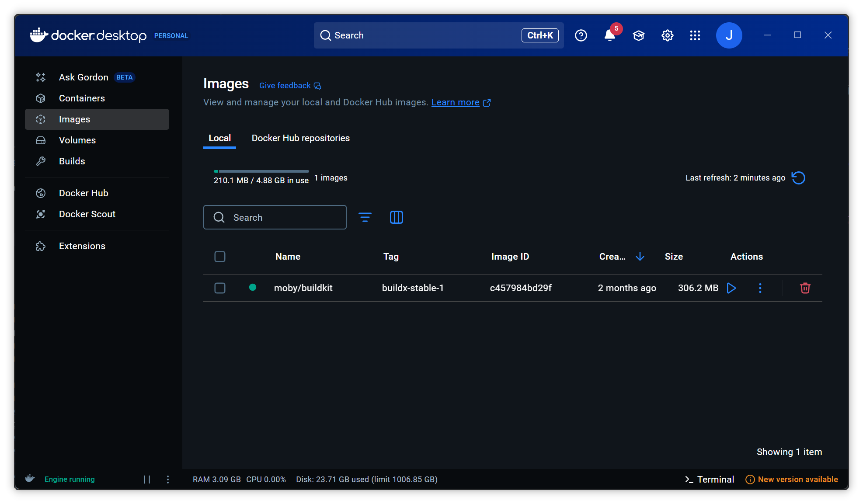Delete the moby/buildkit image
The height and width of the screenshot is (504, 863).
pos(805,288)
